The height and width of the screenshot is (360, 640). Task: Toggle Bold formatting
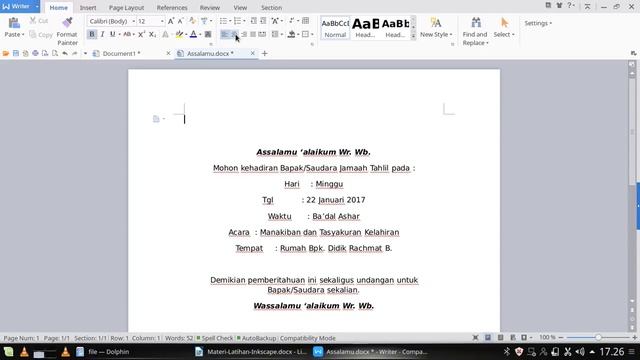(92, 34)
